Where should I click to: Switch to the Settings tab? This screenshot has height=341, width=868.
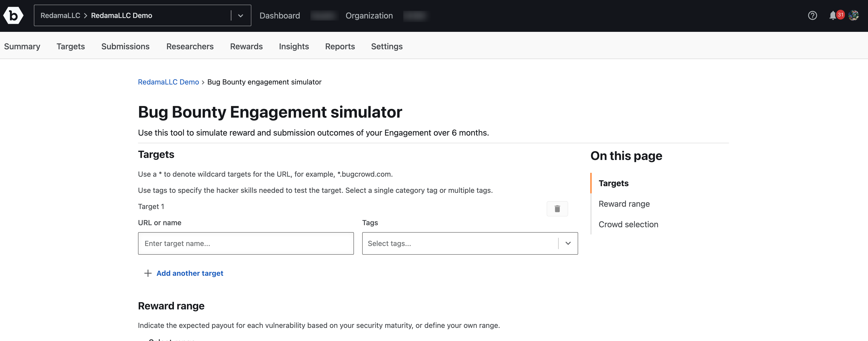[x=387, y=46]
